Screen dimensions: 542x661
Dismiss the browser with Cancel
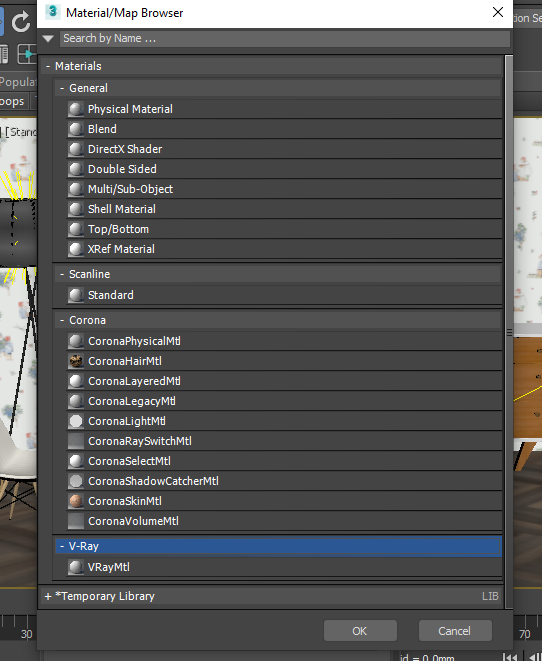click(x=455, y=631)
